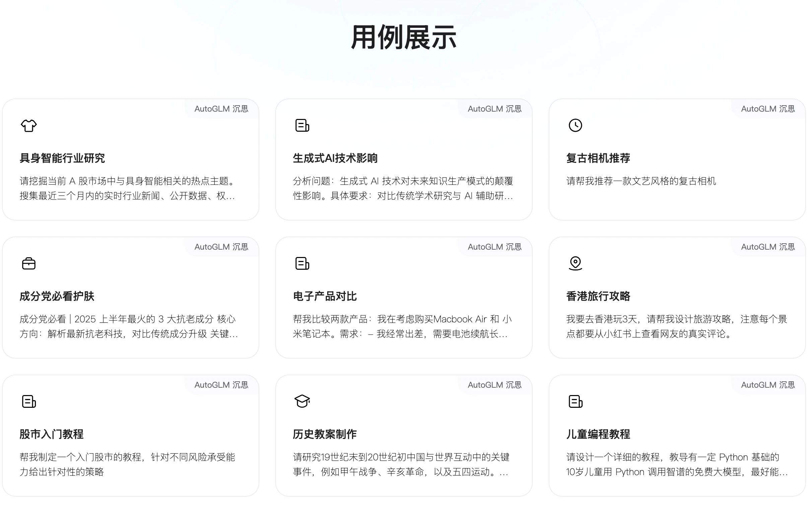Click the document icon in 股市入门教程 card
This screenshot has height=512, width=812.
point(29,401)
